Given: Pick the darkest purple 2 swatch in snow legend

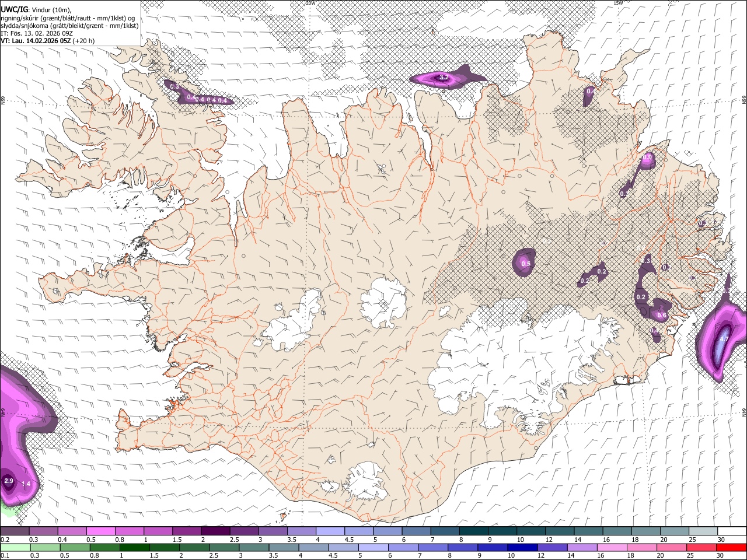Looking at the screenshot, I should point(215,531).
